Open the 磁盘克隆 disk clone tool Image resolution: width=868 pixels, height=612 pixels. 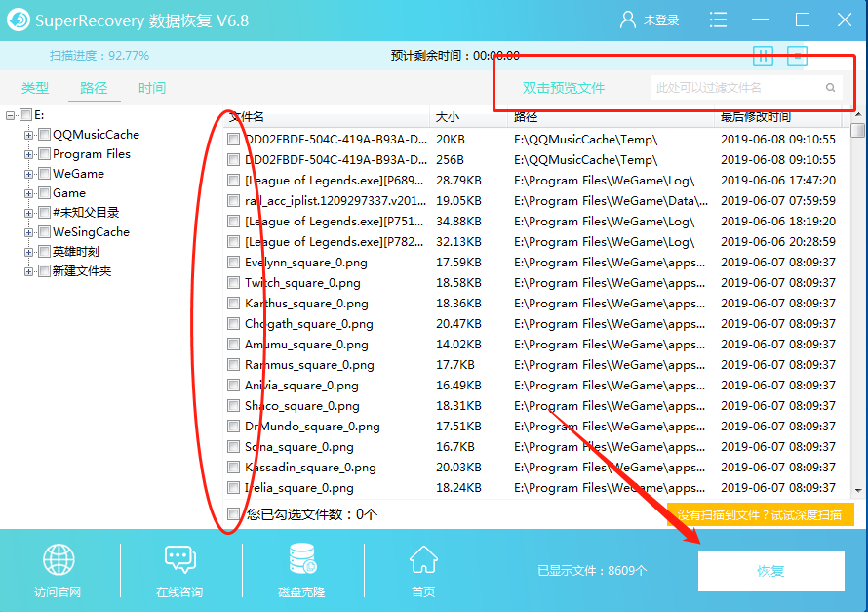[301, 559]
